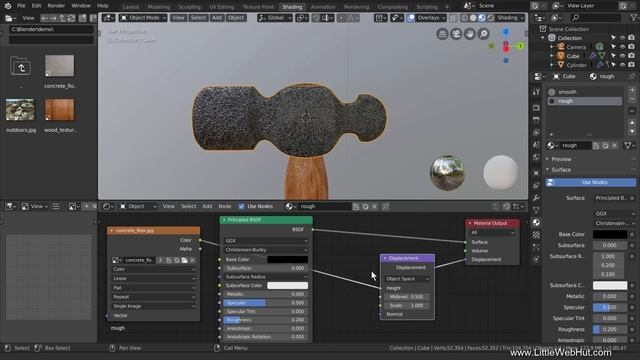Select the rough material slot
Image resolution: width=640 pixels, height=360 pixels.
(585, 101)
